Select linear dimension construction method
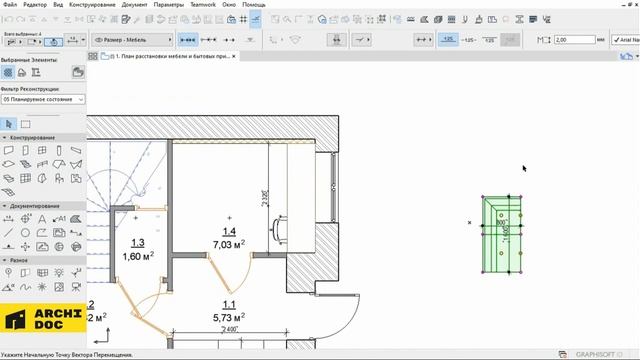Screen dimensions: 640x360 click(x=188, y=40)
